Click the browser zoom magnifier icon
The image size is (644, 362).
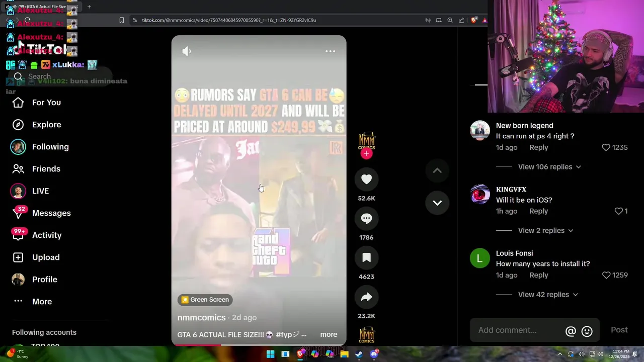450,20
